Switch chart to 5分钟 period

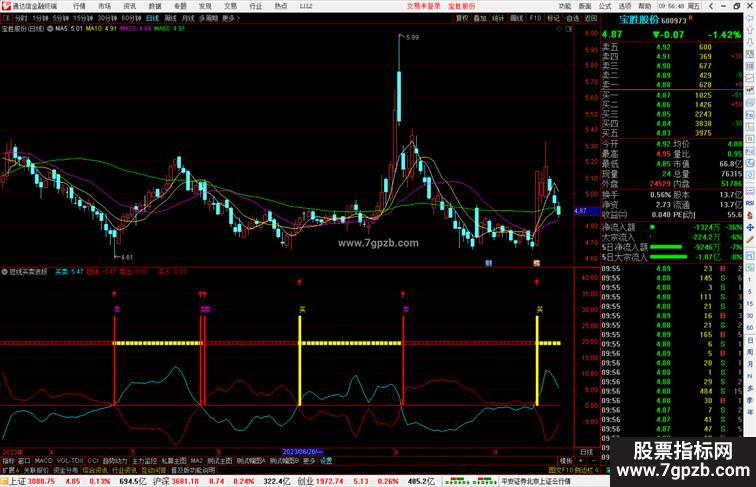click(x=60, y=18)
